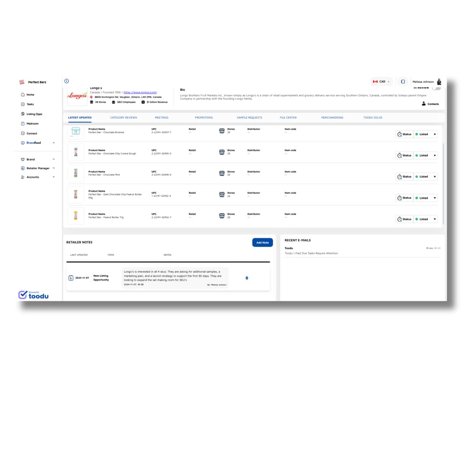This screenshot has width=476, height=476.
Task: Expand the Brand sidebar section chevron
Action: pyautogui.click(x=54, y=159)
